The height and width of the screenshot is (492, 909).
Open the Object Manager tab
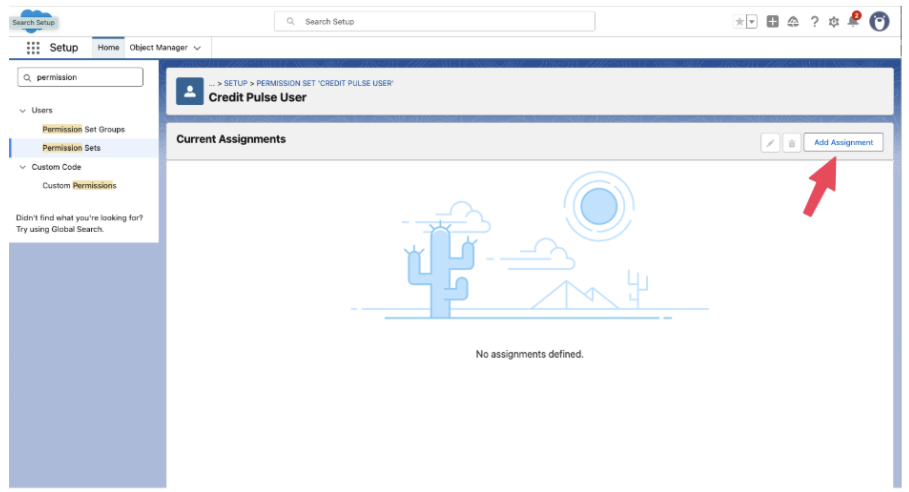[x=158, y=48]
